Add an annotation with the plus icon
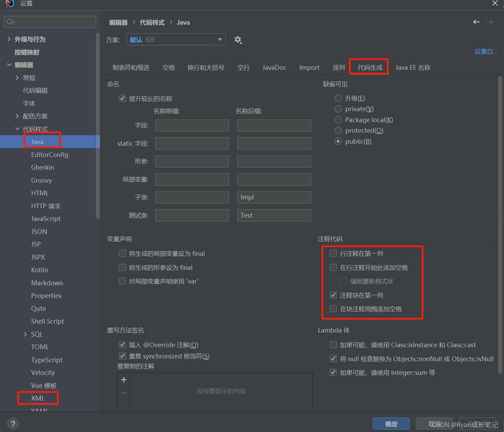 click(124, 380)
